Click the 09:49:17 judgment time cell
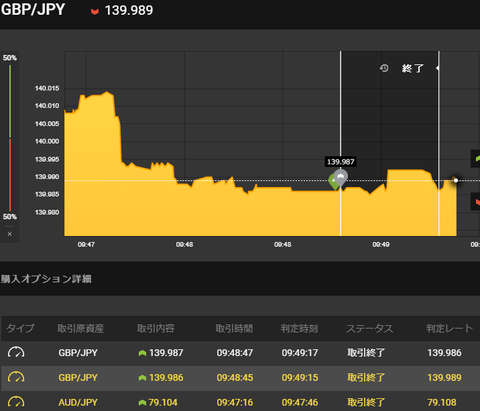 [x=300, y=353]
